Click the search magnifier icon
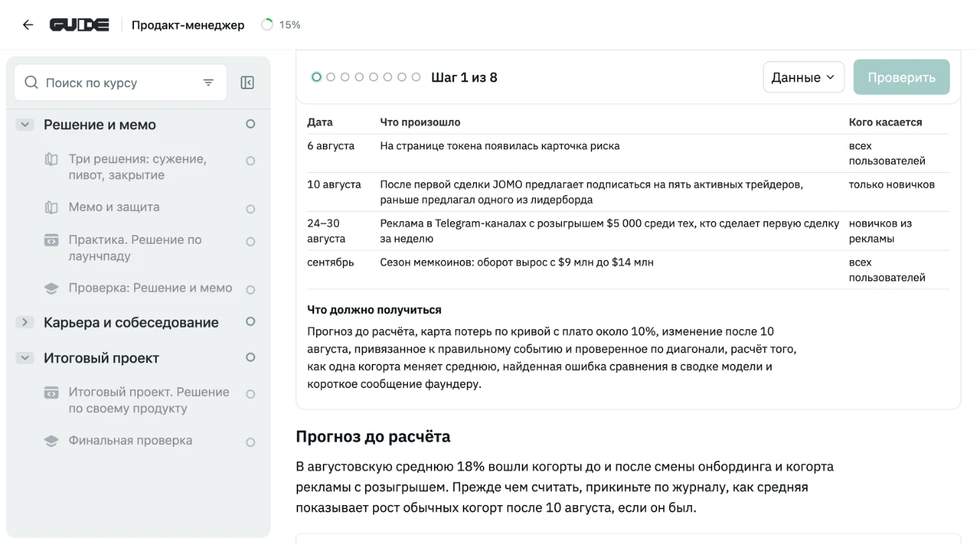The image size is (980, 544). coord(31,82)
